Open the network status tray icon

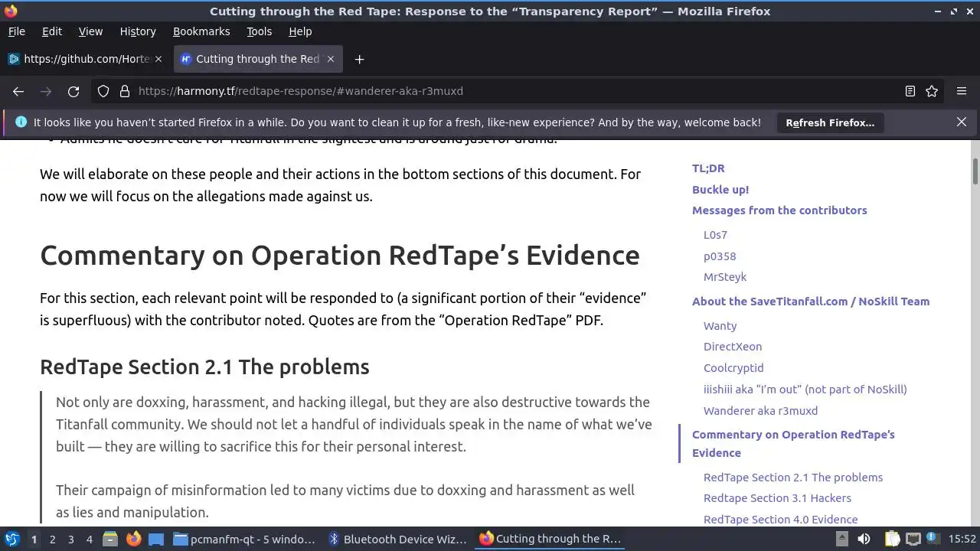[913, 539]
